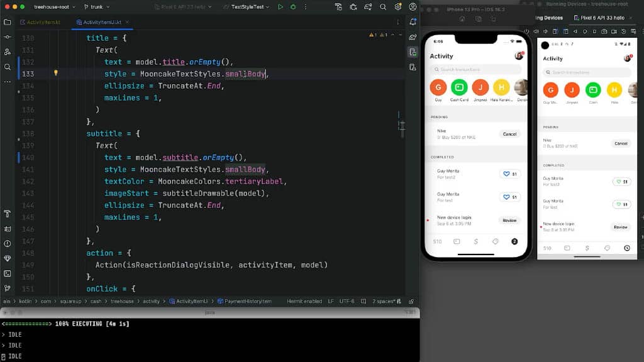Open editor tabs options menu

(397, 22)
